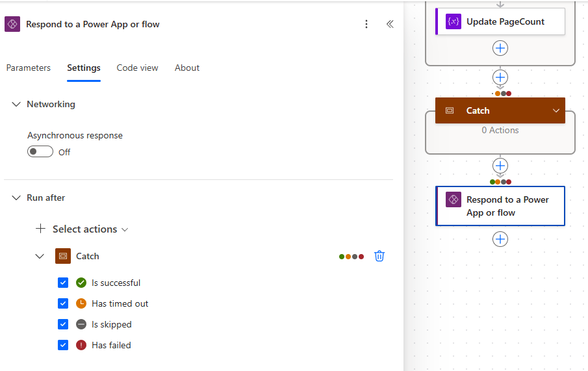This screenshot has height=371, width=588.
Task: Delete the Catch run-after entry
Action: (379, 256)
